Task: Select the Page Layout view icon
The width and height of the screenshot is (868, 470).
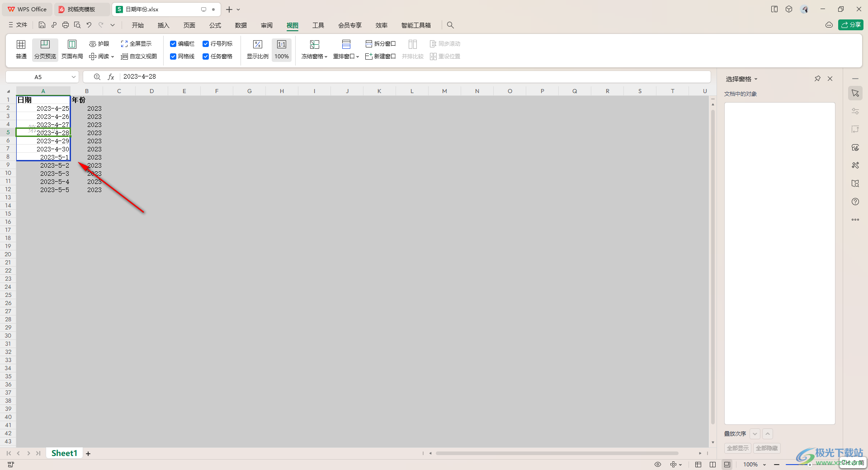Action: pos(72,49)
